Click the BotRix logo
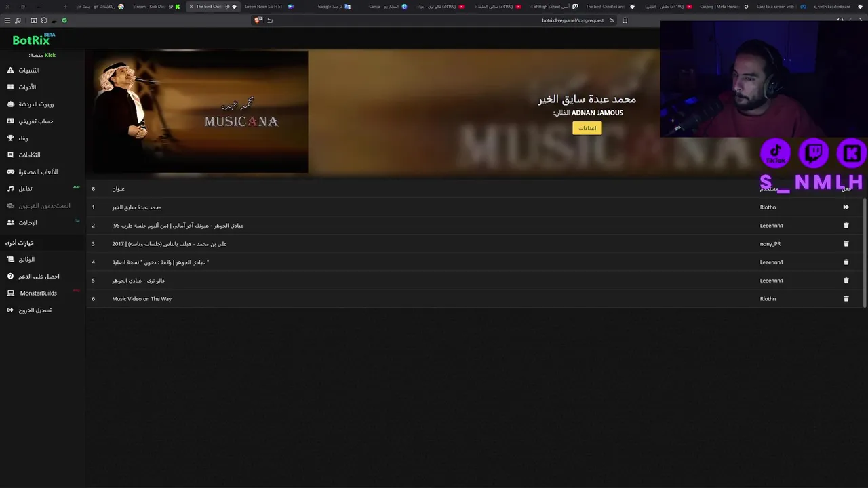 click(34, 39)
